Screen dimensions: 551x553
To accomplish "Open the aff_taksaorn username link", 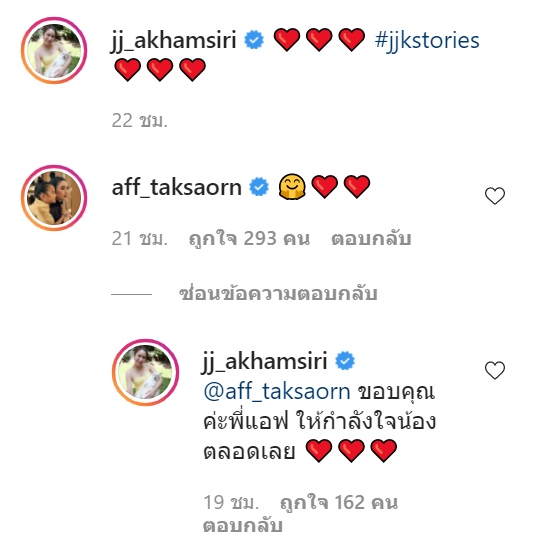I will [177, 187].
